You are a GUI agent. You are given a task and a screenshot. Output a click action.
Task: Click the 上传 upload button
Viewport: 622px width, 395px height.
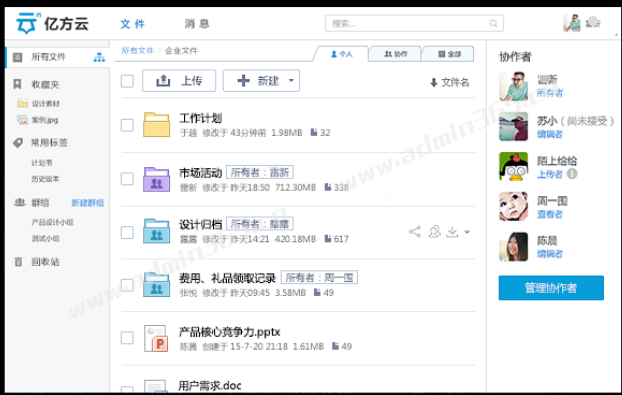(x=179, y=81)
